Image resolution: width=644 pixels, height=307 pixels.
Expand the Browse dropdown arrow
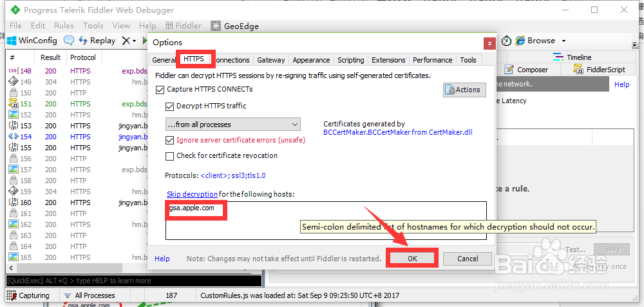pyautogui.click(x=563, y=41)
